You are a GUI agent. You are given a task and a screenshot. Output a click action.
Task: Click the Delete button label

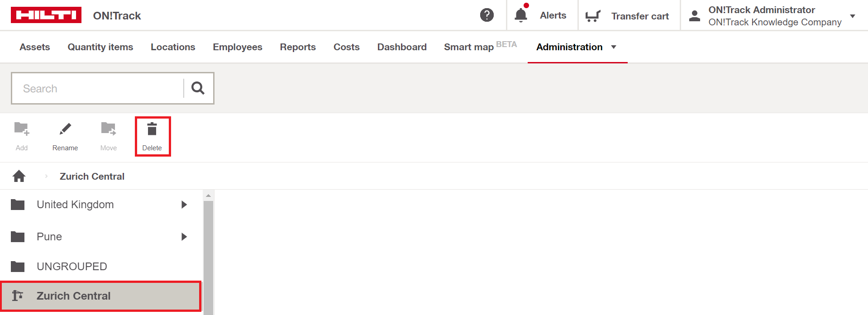(152, 148)
